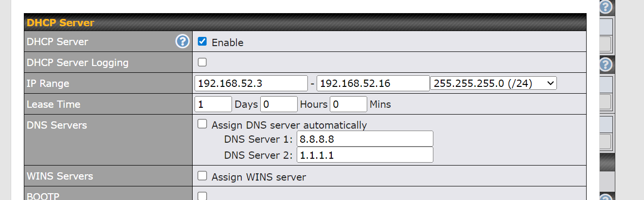Focus the lease time Mins field
Screen dimensions: 644x200
(x=348, y=104)
